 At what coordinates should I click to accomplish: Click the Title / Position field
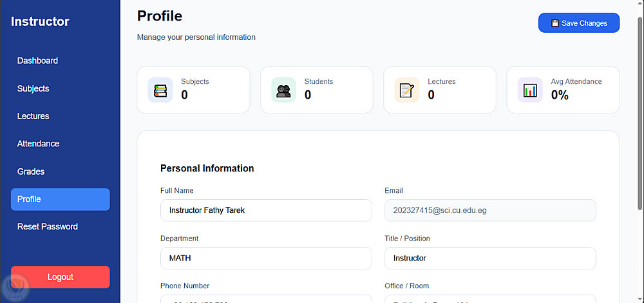pos(490,258)
